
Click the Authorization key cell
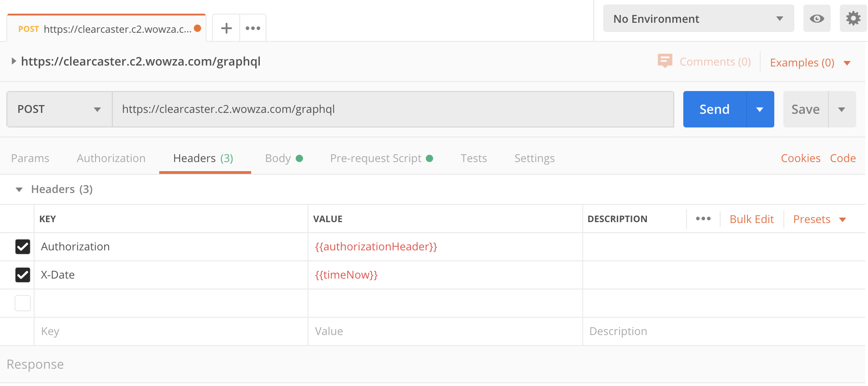(171, 247)
